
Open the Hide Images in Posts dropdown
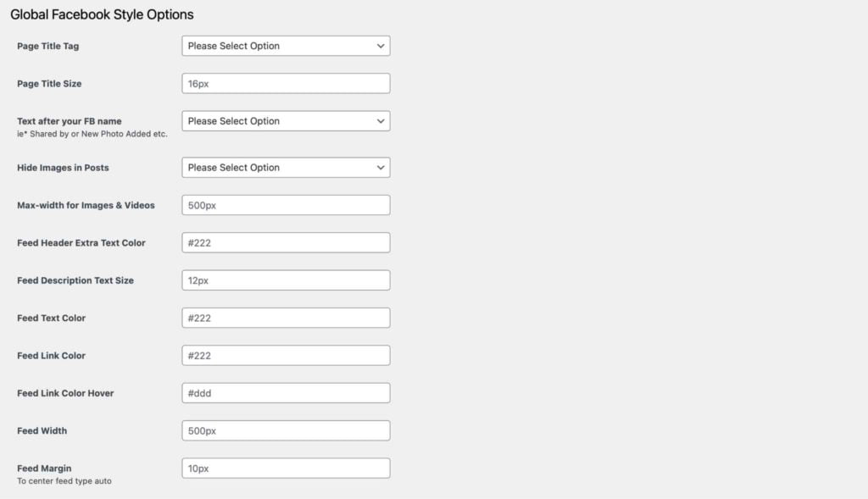pyautogui.click(x=286, y=168)
